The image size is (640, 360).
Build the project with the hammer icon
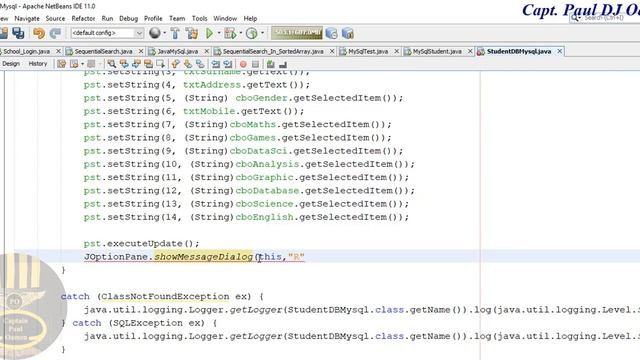175,33
